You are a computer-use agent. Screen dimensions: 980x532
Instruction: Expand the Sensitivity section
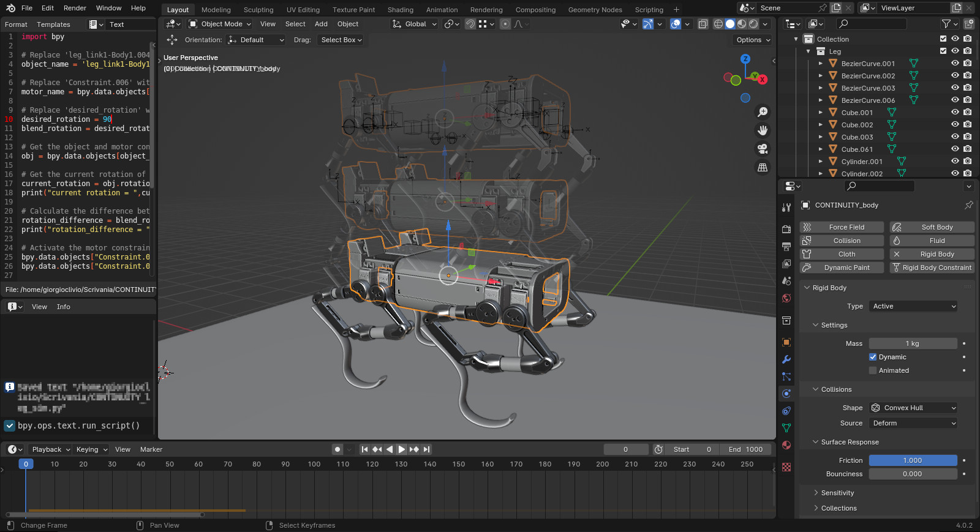[x=837, y=493]
